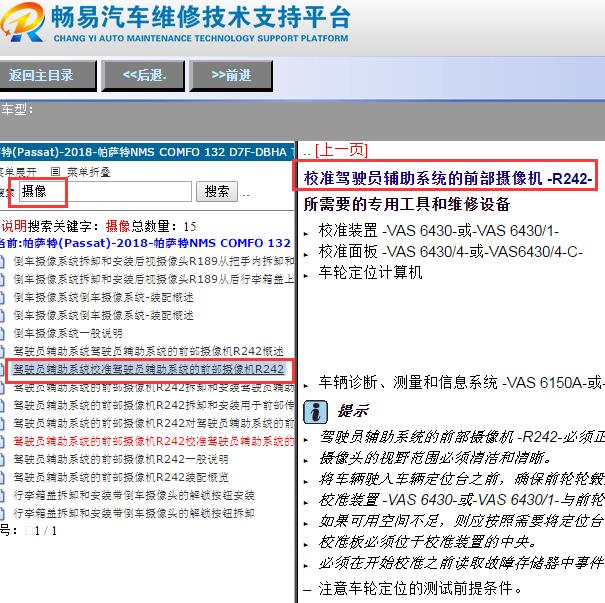605x603 pixels.
Task: Open result 倒车摄像系统一般说明
Action: coord(68,333)
